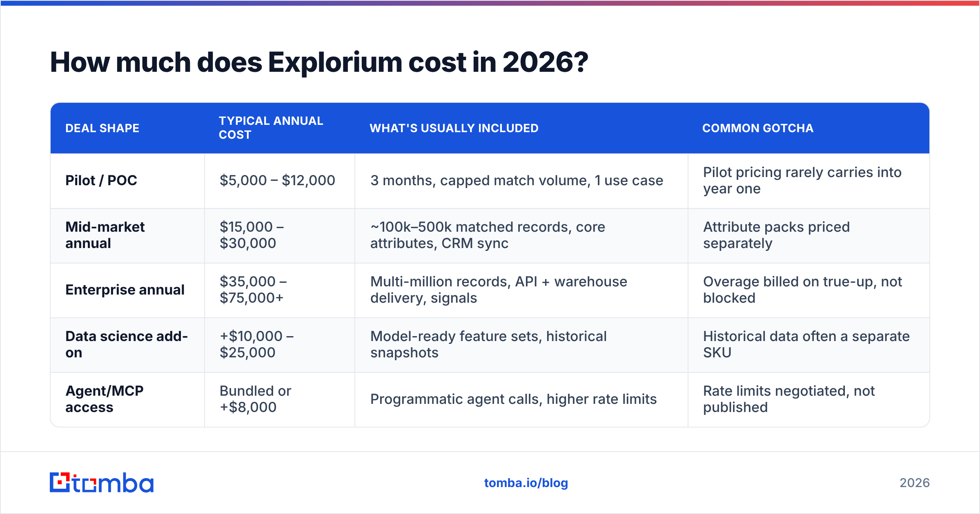
Task: Select the 'Data science add-on' row label
Action: click(127, 344)
